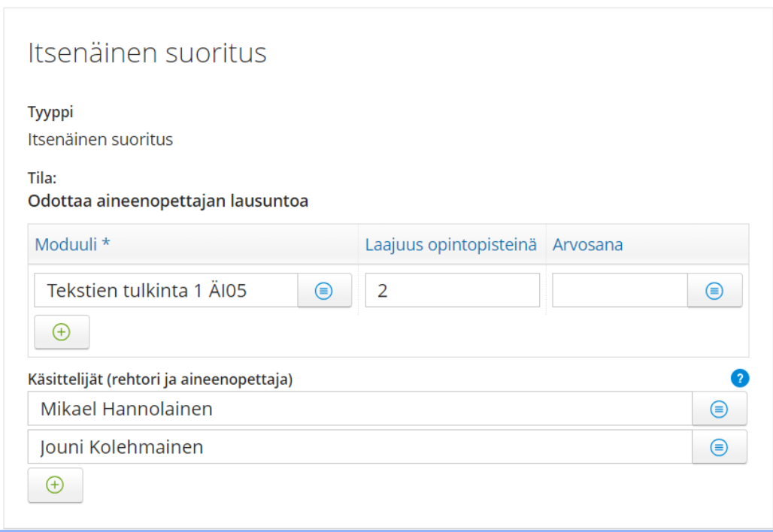The height and width of the screenshot is (532, 773).
Task: Click the Tekstien tulkinta 1 ÄI05 module field
Action: (x=166, y=291)
